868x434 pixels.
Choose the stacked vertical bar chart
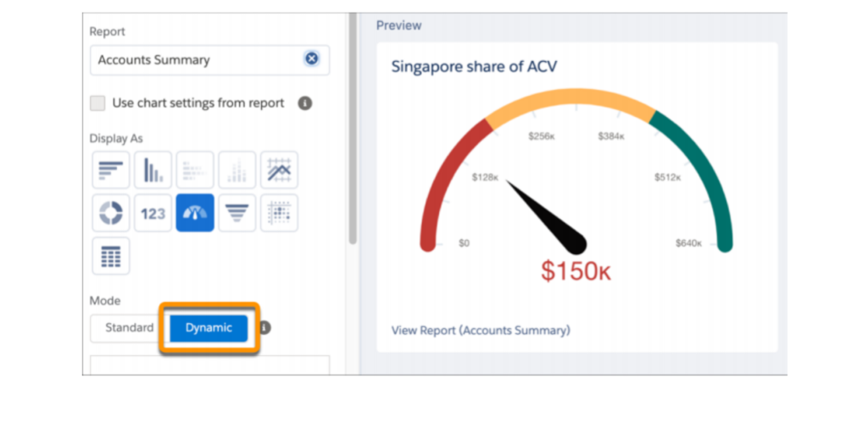click(x=237, y=170)
